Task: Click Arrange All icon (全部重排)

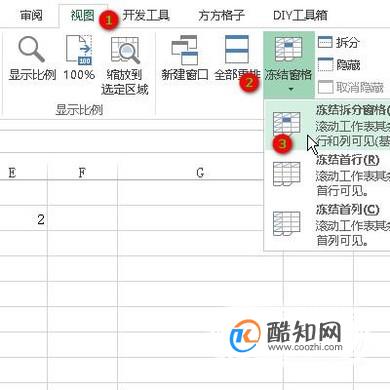Action: [x=237, y=49]
